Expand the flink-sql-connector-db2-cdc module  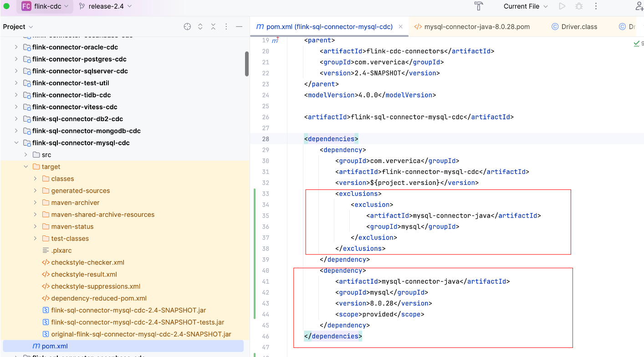(x=16, y=119)
